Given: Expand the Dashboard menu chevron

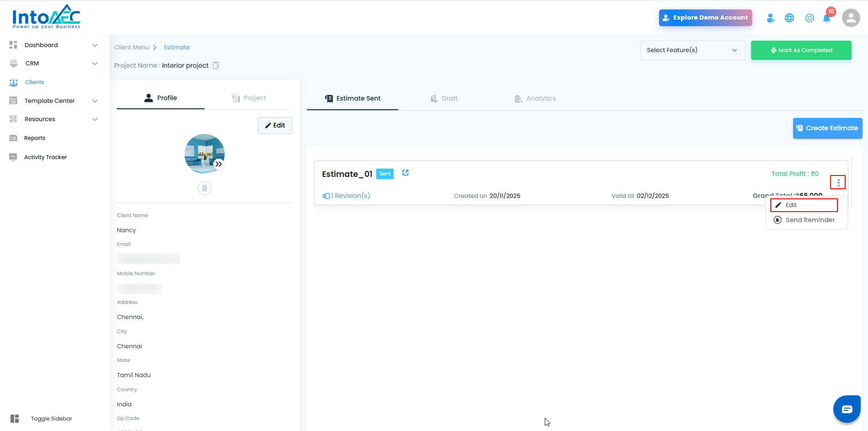Looking at the screenshot, I should pyautogui.click(x=95, y=45).
